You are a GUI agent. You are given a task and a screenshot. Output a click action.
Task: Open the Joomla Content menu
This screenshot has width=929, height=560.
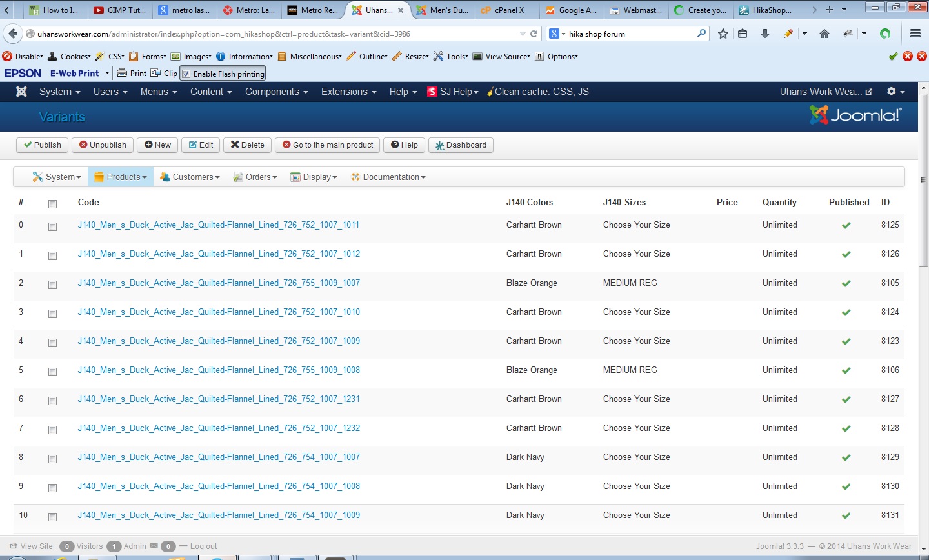(x=211, y=92)
